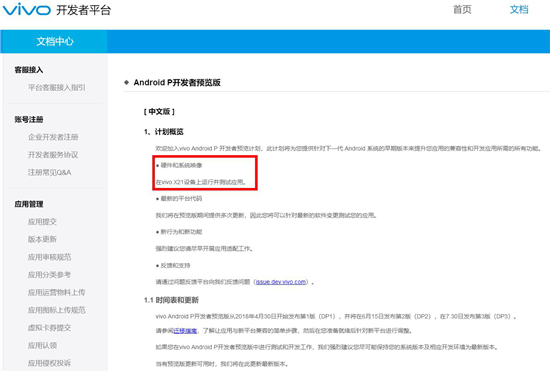Select 虚拟卡券提交 in the sidebar
Viewport: 550px width, 372px height.
(49, 327)
